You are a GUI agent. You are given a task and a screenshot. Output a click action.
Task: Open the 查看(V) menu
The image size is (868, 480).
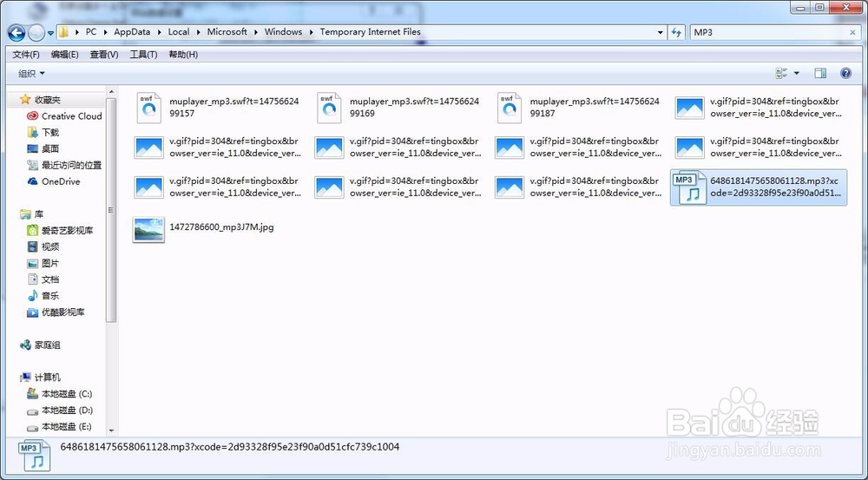coord(104,55)
